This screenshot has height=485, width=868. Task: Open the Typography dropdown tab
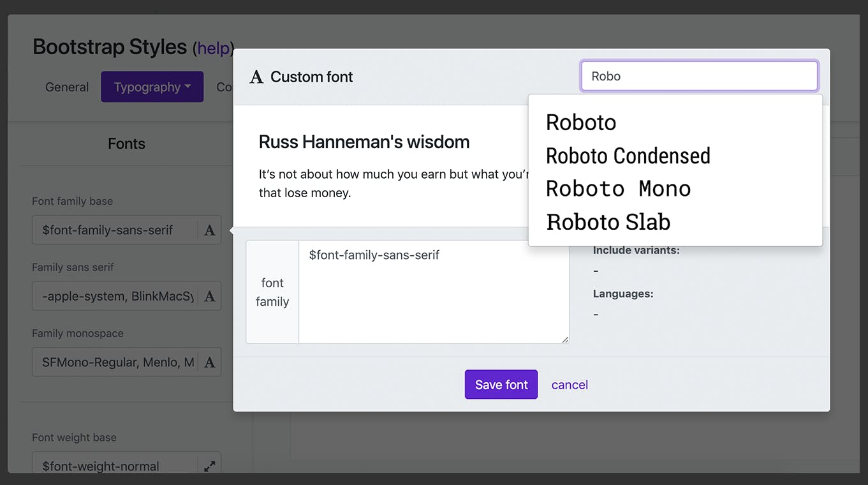click(x=152, y=87)
